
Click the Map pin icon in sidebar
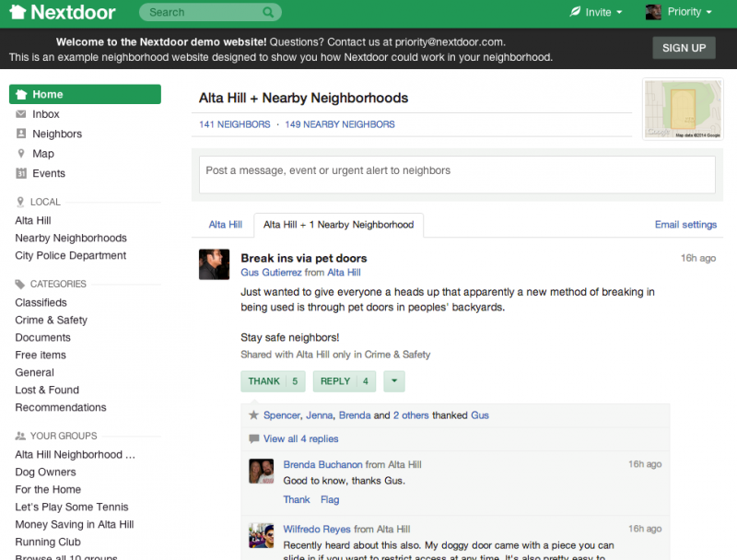[x=20, y=153]
